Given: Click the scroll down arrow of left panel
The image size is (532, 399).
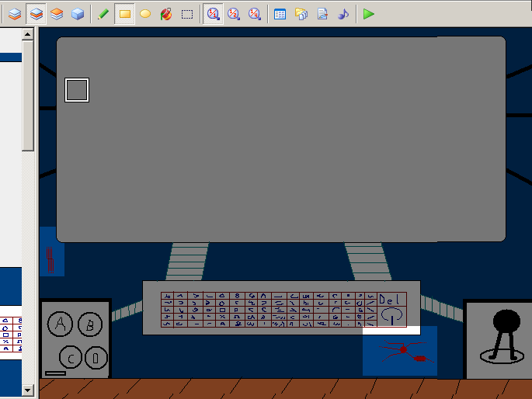Looking at the screenshot, I should tap(28, 390).
